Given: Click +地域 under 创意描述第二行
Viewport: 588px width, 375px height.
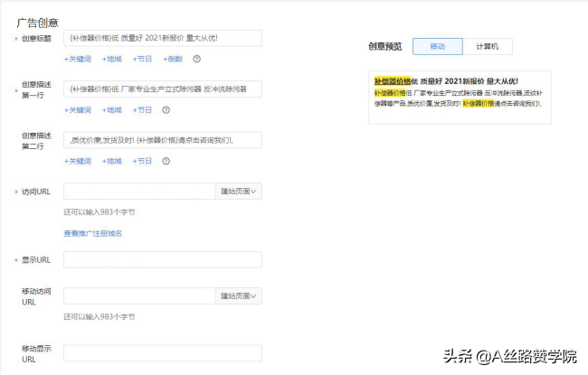Looking at the screenshot, I should 113,161.
